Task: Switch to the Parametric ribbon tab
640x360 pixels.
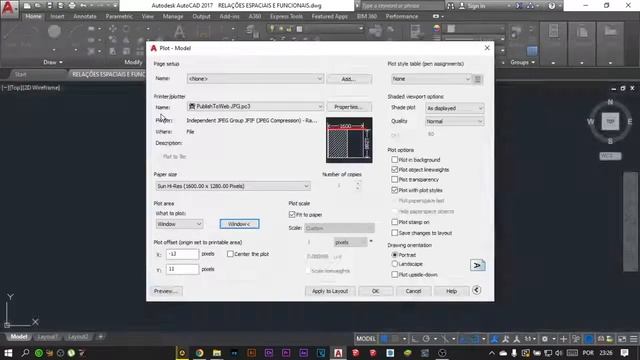Action: (119, 16)
